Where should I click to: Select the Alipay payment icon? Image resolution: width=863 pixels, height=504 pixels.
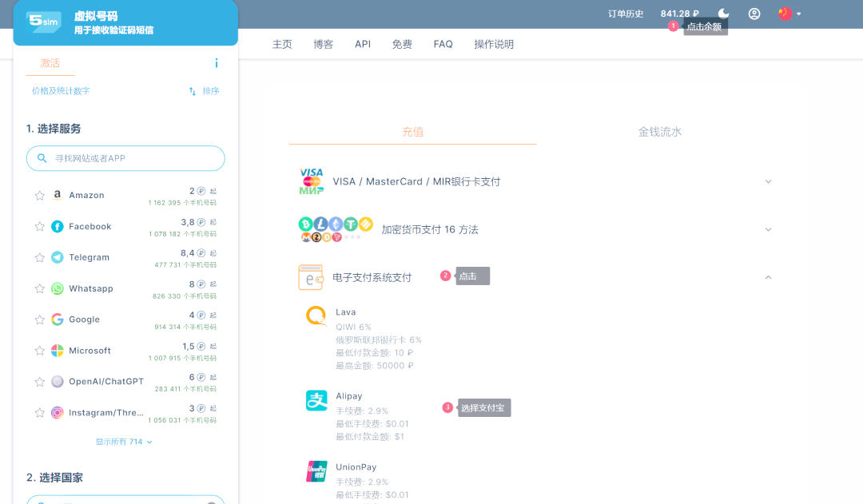coord(316,400)
